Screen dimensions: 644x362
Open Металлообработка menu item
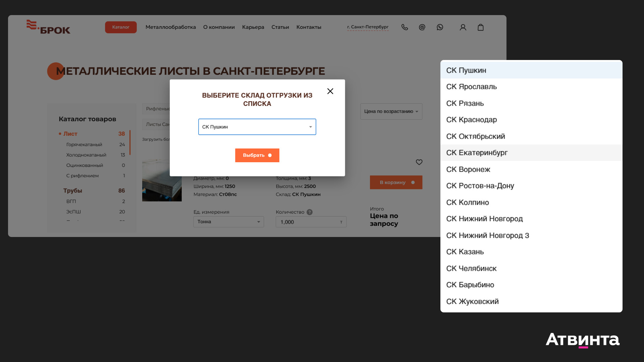tap(170, 27)
